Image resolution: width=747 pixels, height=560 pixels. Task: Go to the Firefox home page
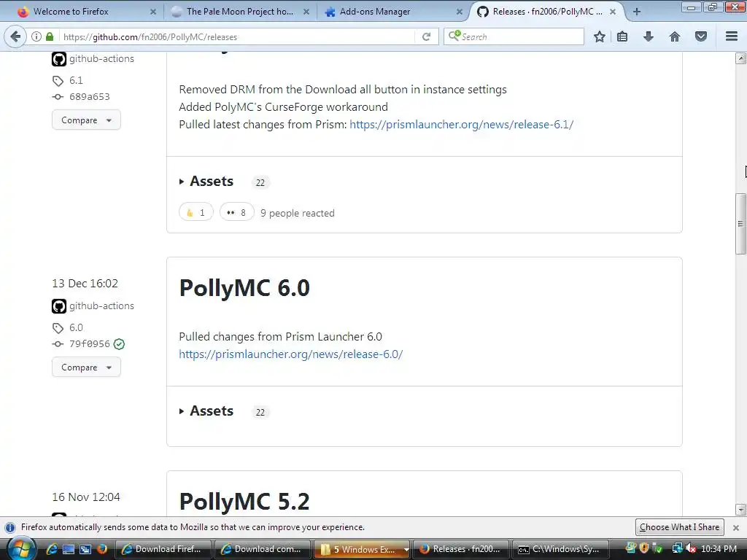pos(675,36)
